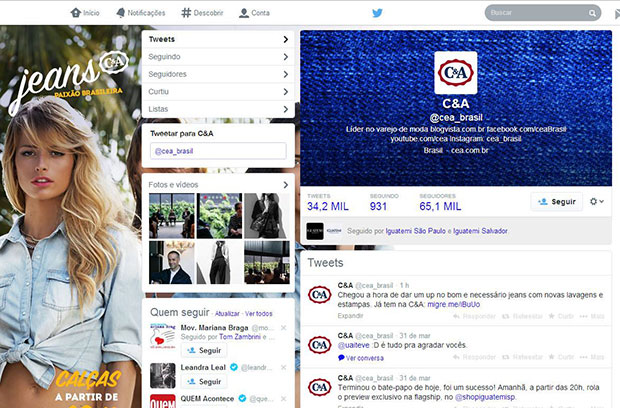Click the C&A avatar on the jeans tweet

[x=319, y=295]
